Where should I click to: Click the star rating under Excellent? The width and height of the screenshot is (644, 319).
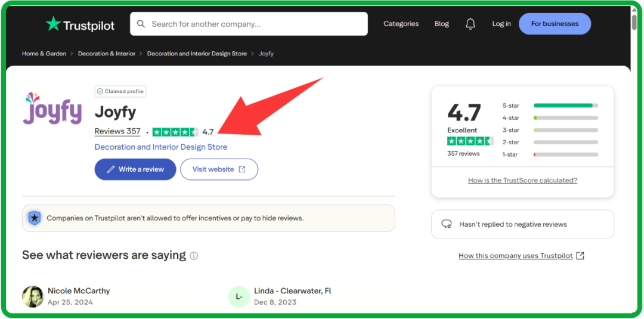470,141
